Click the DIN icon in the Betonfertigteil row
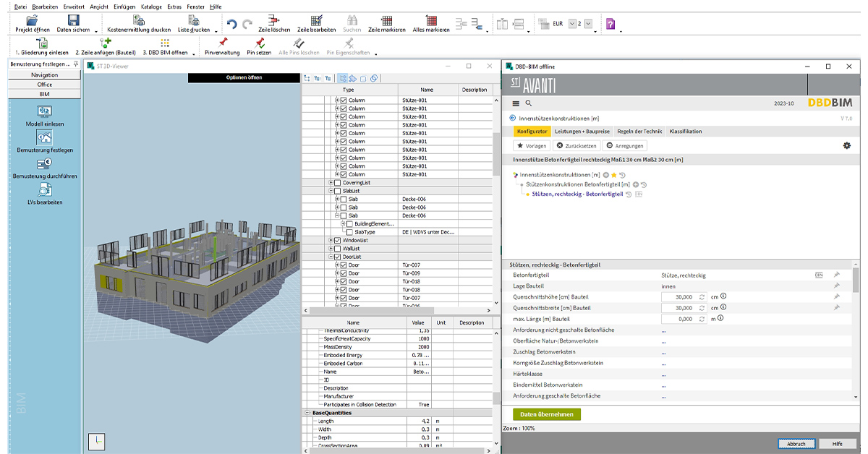 coord(819,275)
